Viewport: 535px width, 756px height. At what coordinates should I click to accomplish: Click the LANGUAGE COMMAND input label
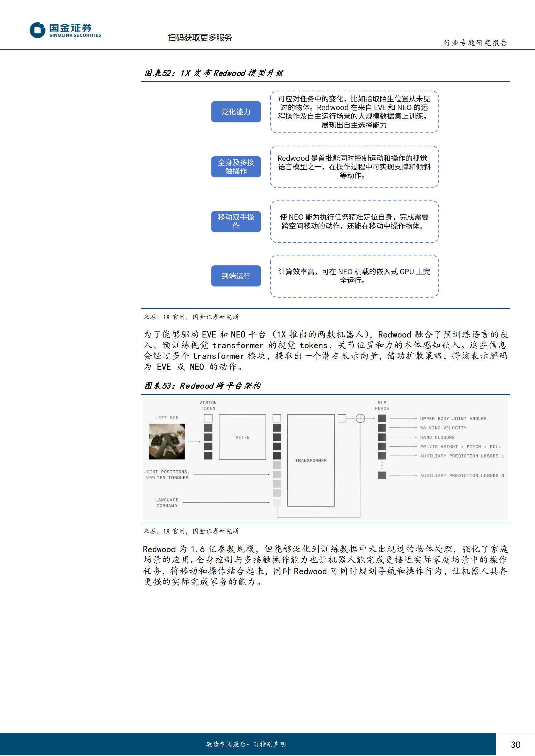click(166, 503)
